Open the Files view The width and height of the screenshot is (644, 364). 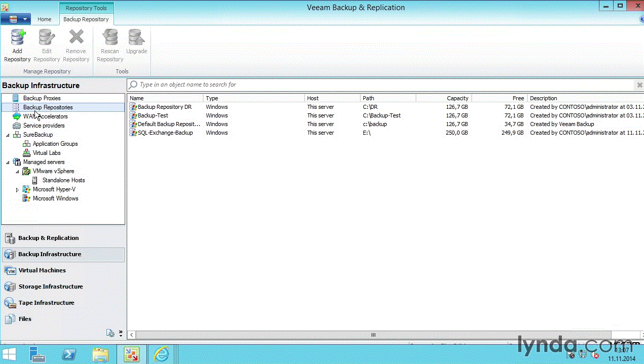[x=63, y=319]
